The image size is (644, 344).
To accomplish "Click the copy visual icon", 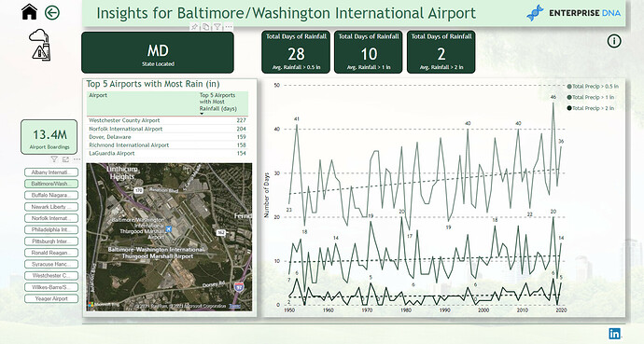I will (205, 27).
